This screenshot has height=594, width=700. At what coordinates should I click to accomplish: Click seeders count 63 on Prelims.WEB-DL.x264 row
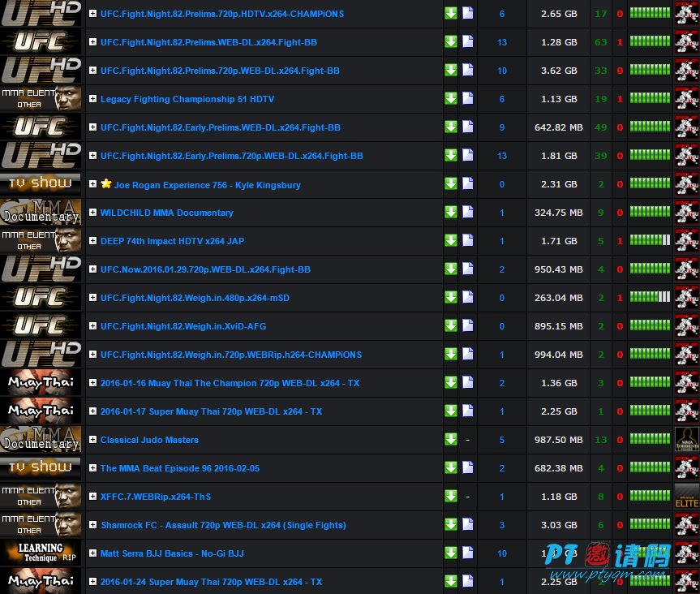[601, 42]
